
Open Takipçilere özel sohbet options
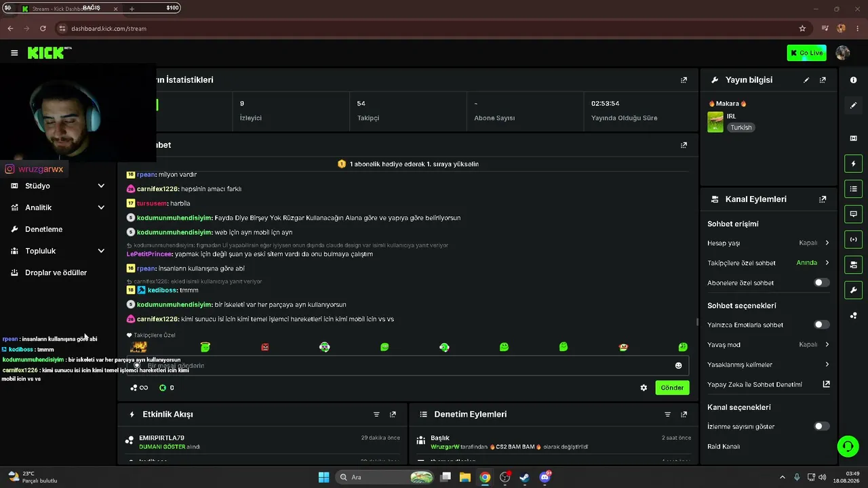point(768,263)
